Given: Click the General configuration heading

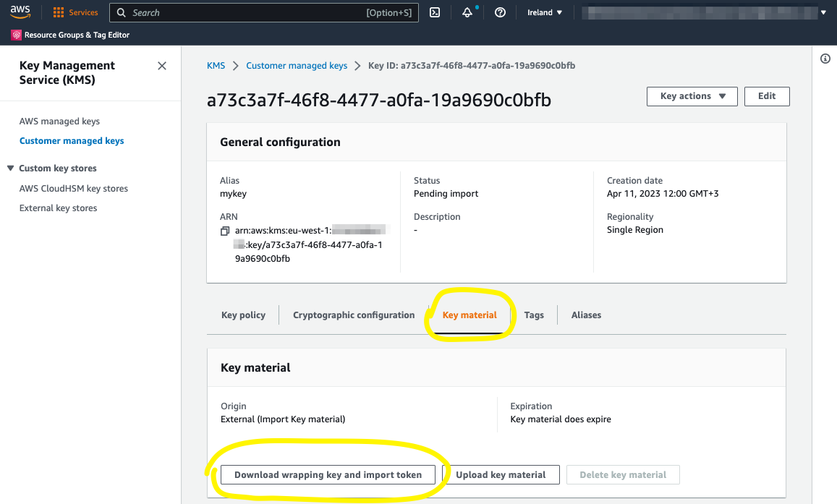Looking at the screenshot, I should click(280, 142).
